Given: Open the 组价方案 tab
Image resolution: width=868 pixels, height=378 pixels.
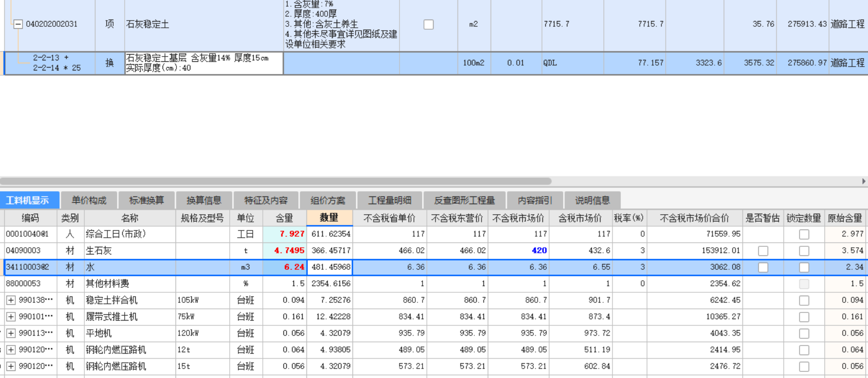Looking at the screenshot, I should pyautogui.click(x=328, y=200).
